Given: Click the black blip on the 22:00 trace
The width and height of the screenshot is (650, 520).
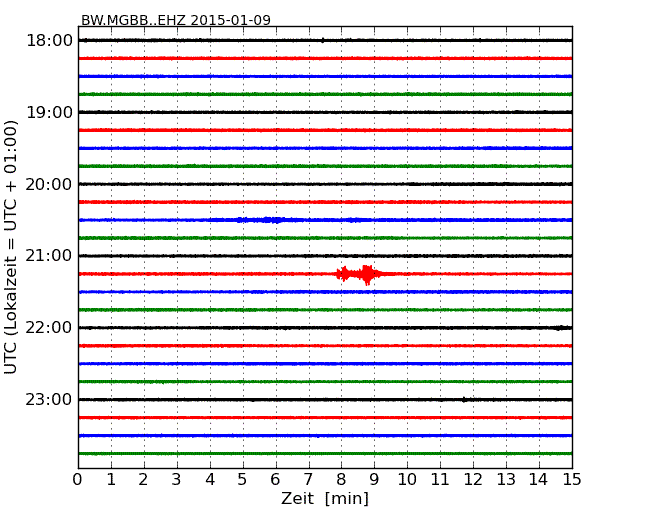Looking at the screenshot, I should tap(559, 328).
